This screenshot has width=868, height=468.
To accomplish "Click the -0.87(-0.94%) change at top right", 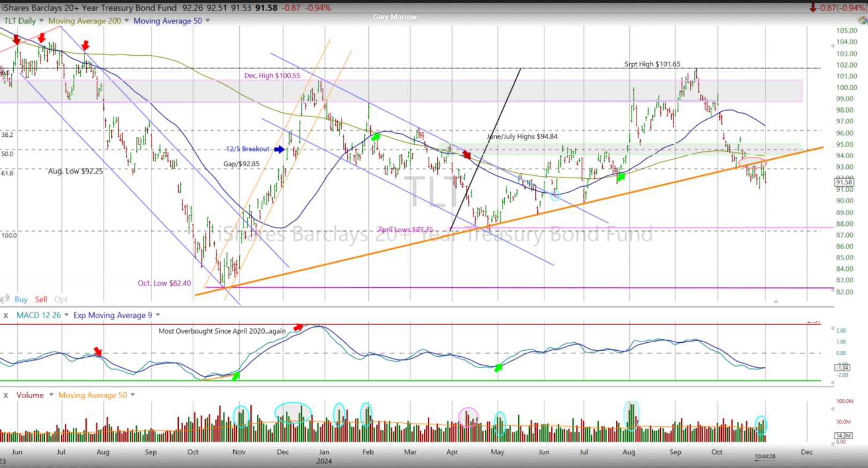I will pos(842,8).
